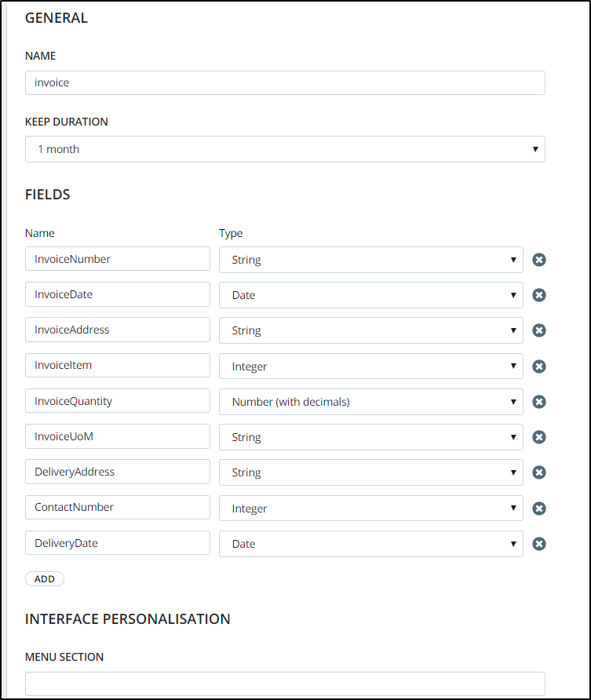Click the DeliveryAddress name input
The image size is (591, 700).
point(118,472)
